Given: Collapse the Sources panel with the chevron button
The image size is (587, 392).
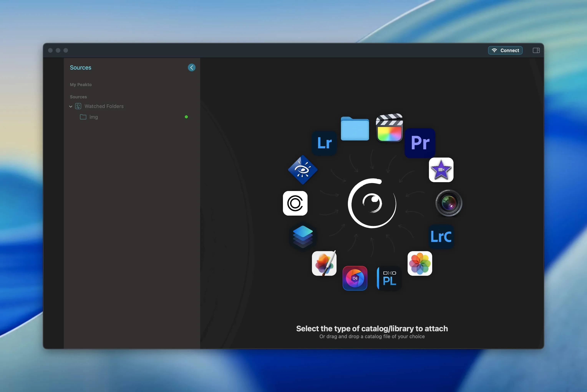Looking at the screenshot, I should coord(192,67).
